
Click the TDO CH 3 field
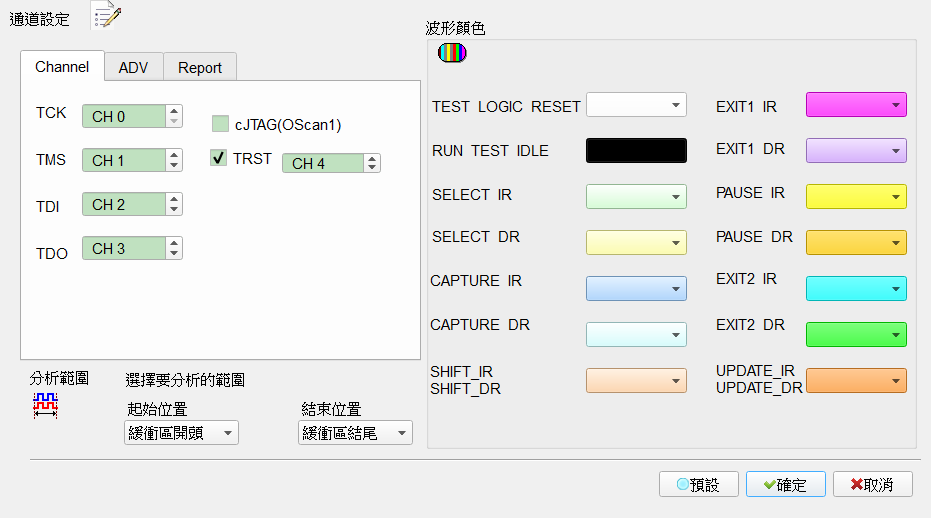124,248
